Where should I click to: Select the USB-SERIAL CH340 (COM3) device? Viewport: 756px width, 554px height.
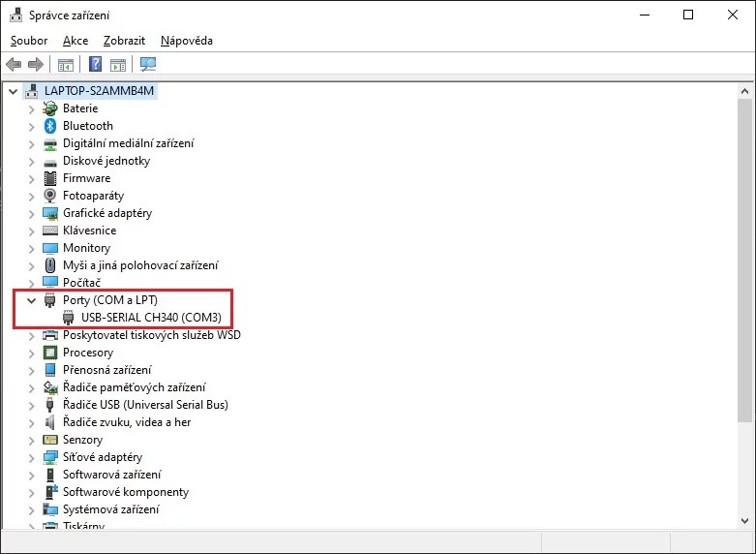[151, 318]
